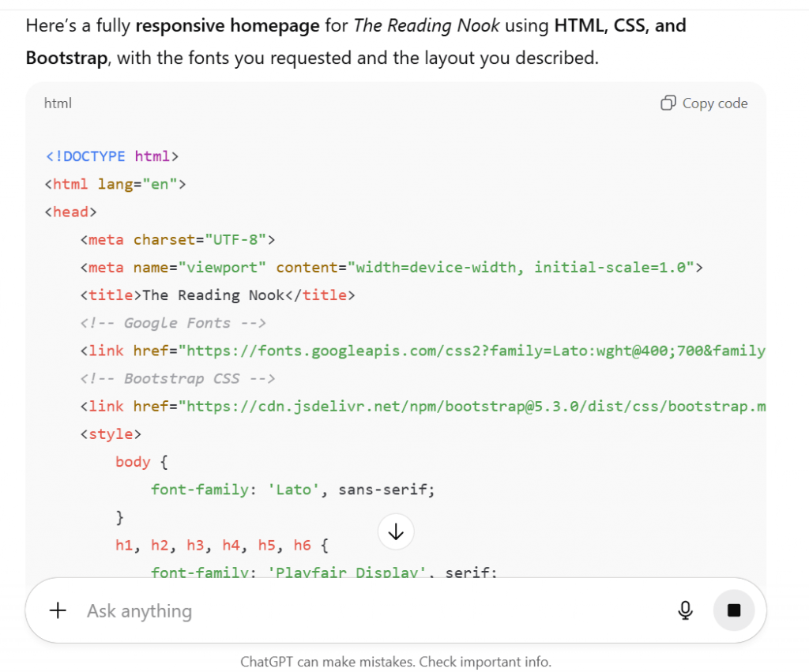
Task: Stop the response using the black square icon
Action: point(734,610)
